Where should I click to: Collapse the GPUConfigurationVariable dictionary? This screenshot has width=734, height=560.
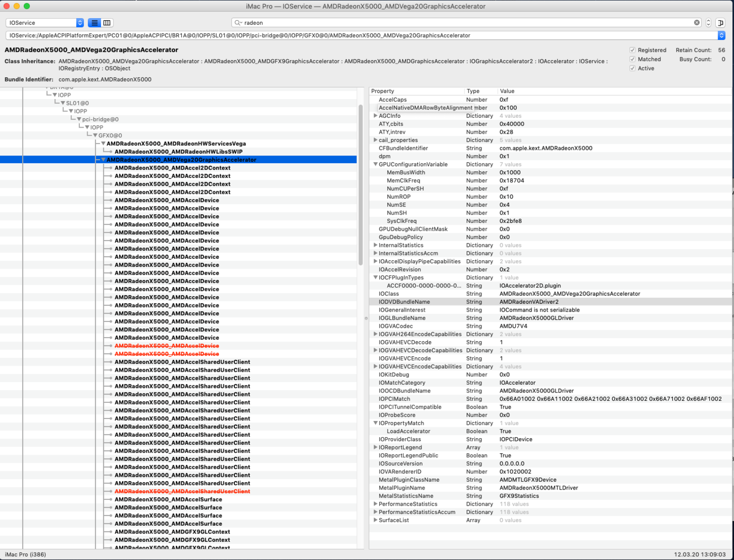[x=375, y=164]
